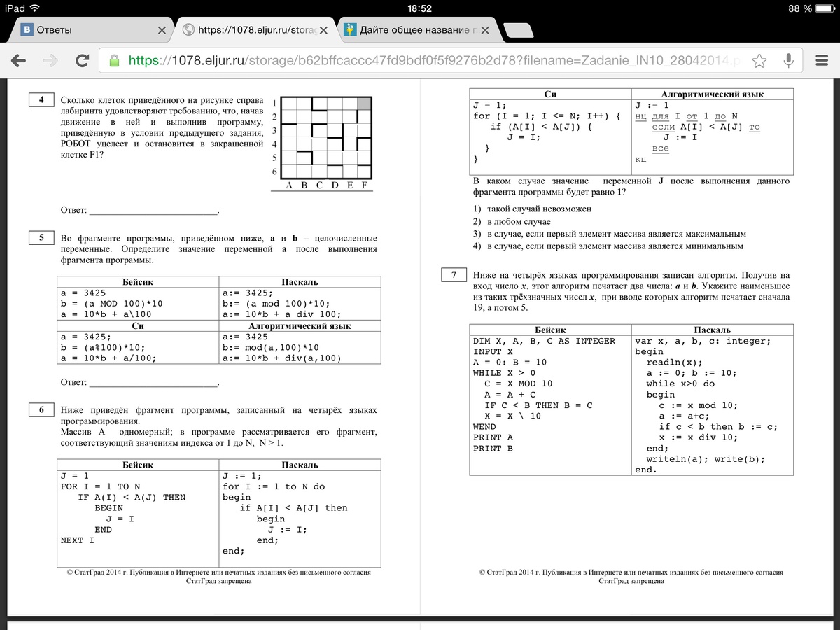Click task number box 6

[x=41, y=409]
